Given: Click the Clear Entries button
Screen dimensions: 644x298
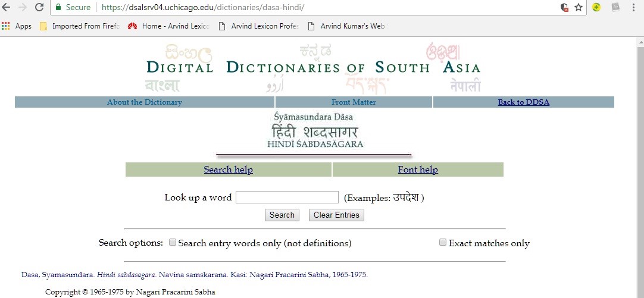Looking at the screenshot, I should pos(336,215).
